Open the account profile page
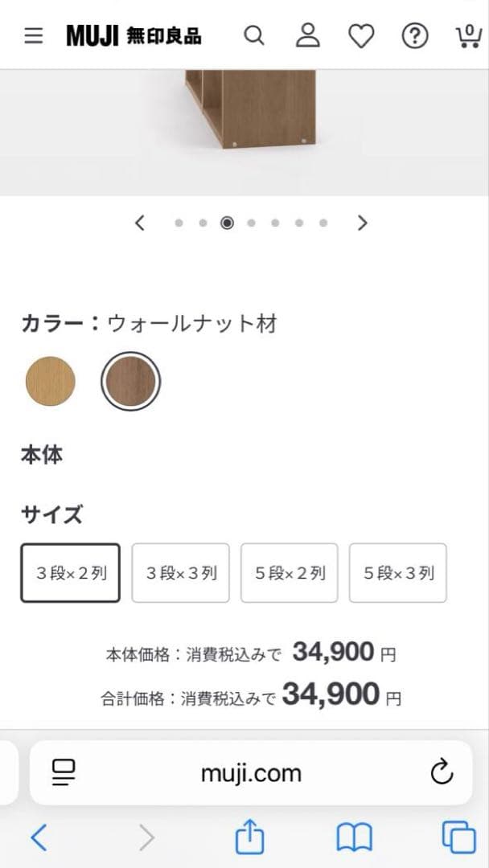 tap(308, 35)
